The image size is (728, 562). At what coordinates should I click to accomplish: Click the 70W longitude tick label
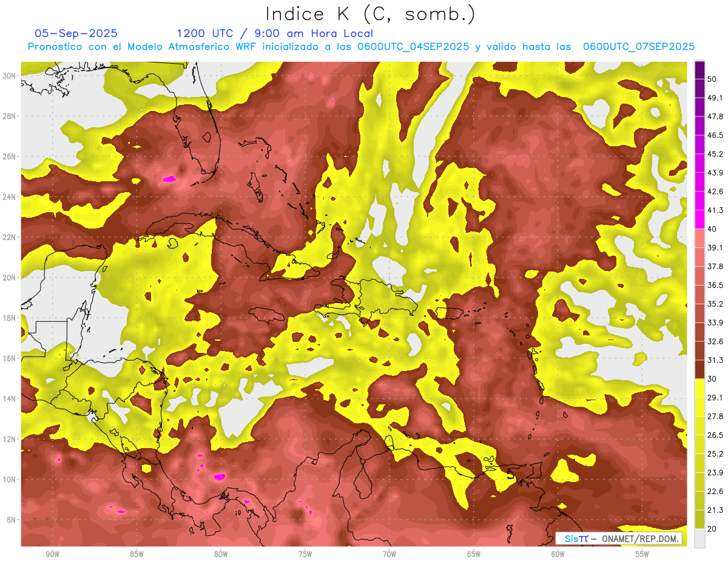(389, 555)
